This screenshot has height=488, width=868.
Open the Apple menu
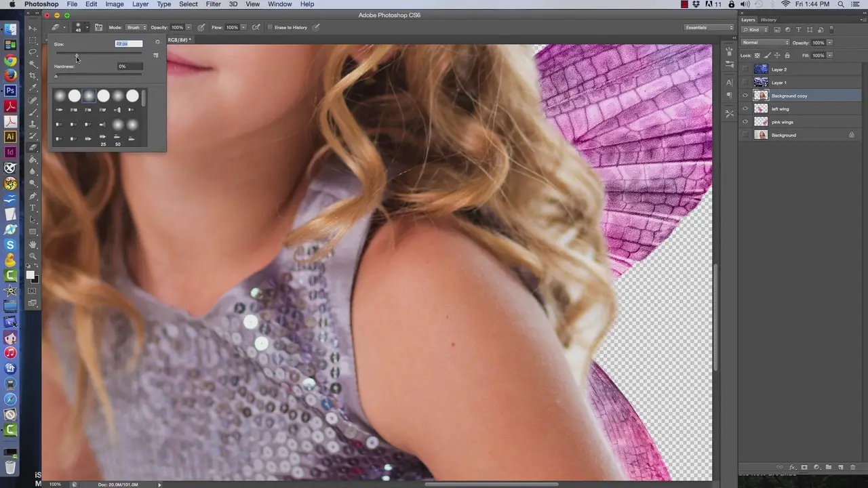(12, 4)
